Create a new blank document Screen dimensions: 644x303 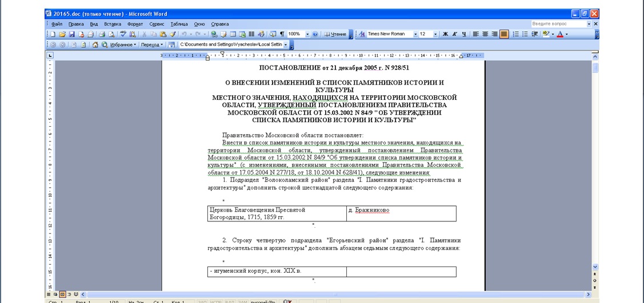pyautogui.click(x=53, y=34)
